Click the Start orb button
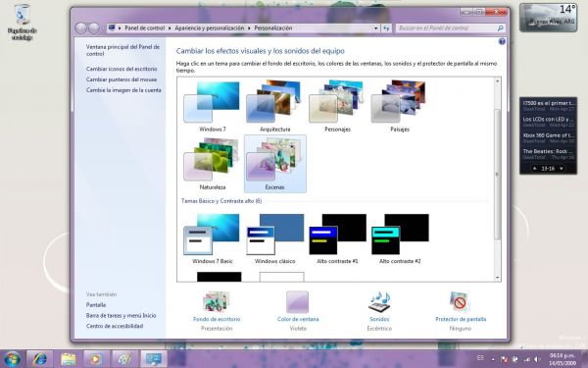The image size is (588, 368). click(12, 359)
